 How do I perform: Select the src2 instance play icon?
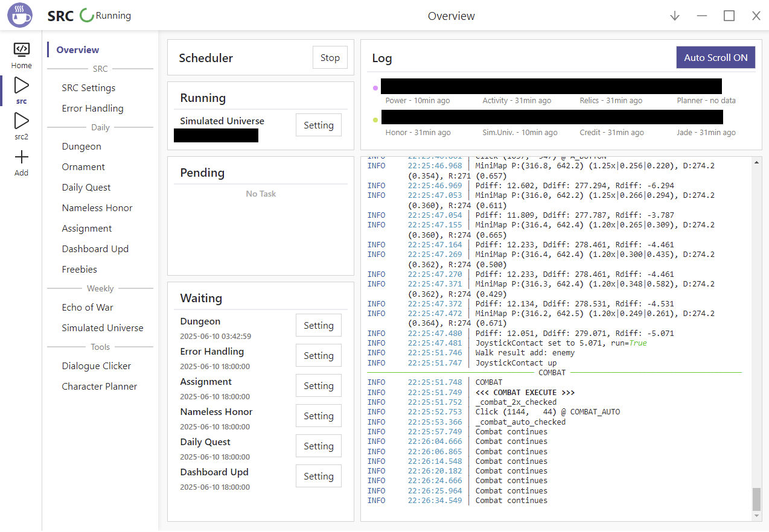click(x=21, y=121)
